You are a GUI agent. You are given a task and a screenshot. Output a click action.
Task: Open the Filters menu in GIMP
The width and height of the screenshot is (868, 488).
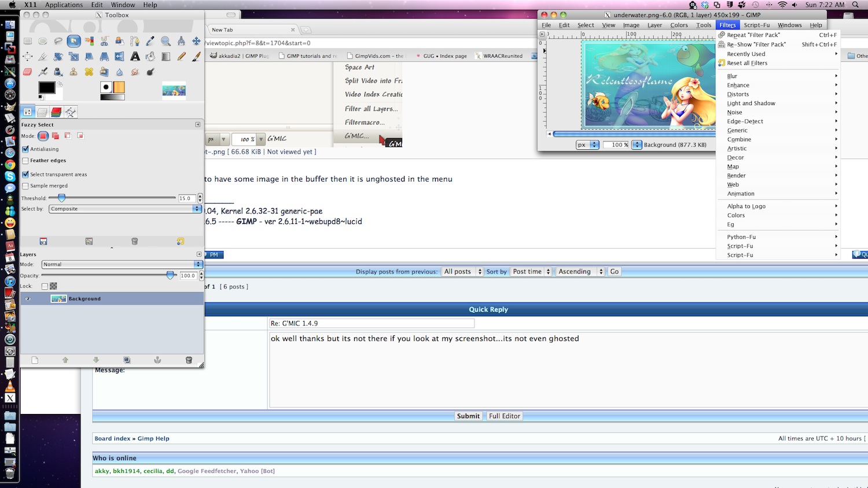point(727,25)
